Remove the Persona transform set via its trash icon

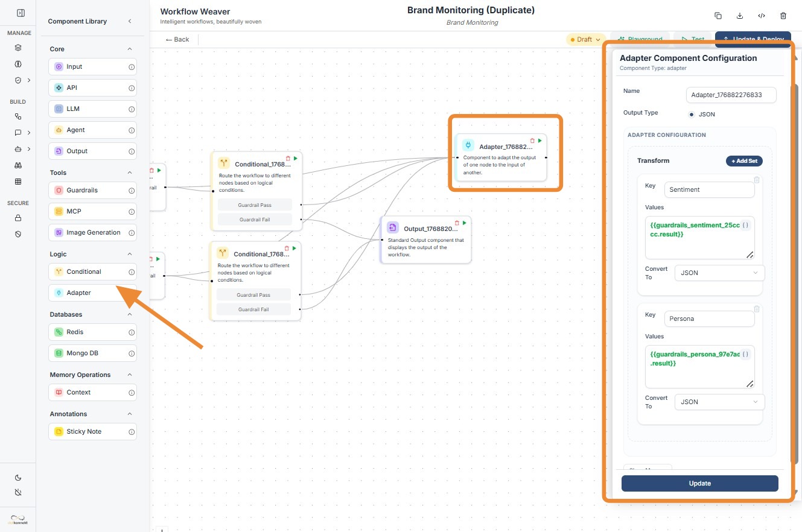[757, 309]
